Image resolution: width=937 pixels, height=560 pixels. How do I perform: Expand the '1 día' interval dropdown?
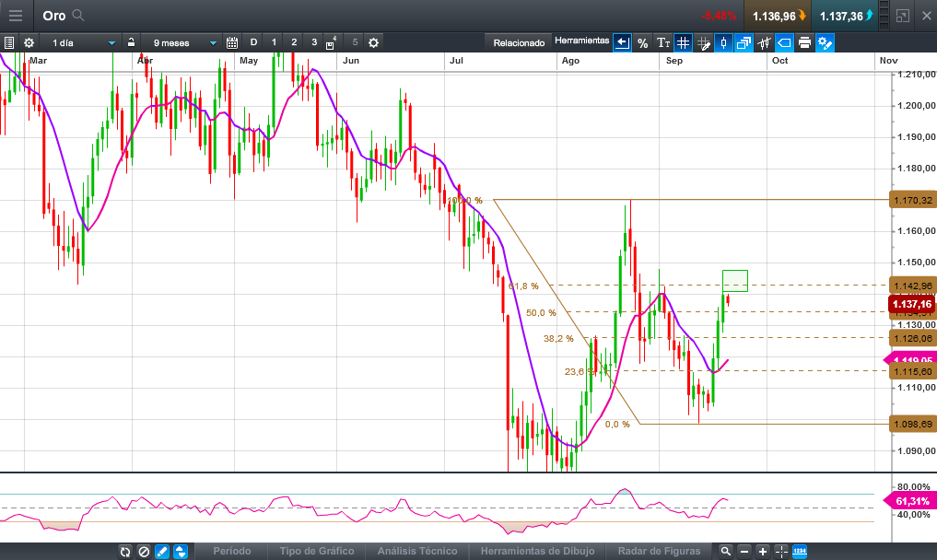point(111,42)
